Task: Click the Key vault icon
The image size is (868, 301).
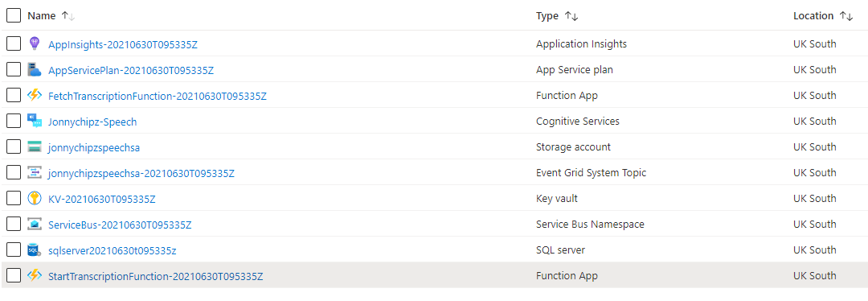Action: click(35, 199)
